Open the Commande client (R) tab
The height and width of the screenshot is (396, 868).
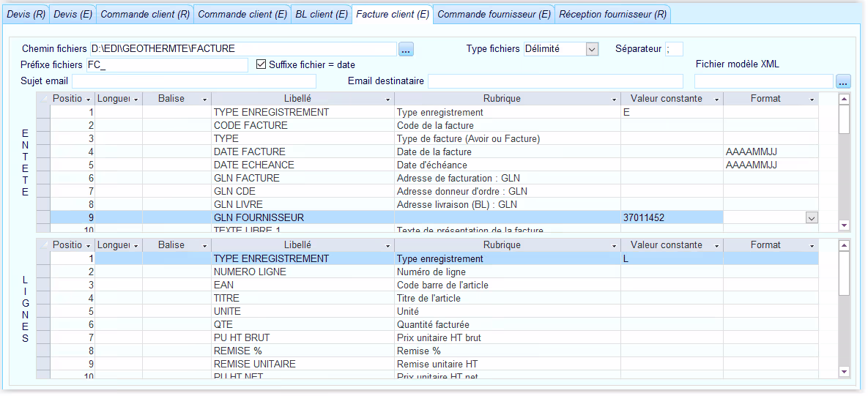pos(145,15)
